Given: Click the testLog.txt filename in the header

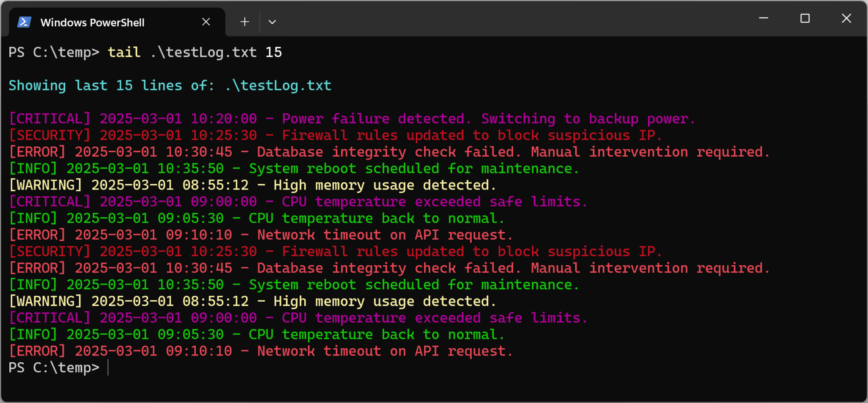Looking at the screenshot, I should click(278, 85).
